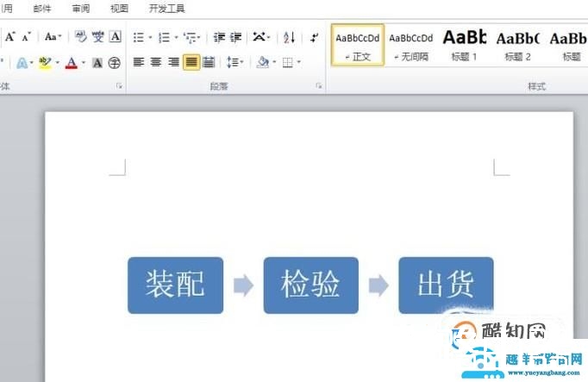Click the Character Border icon
Screen dimensions: 588x382
(116, 37)
